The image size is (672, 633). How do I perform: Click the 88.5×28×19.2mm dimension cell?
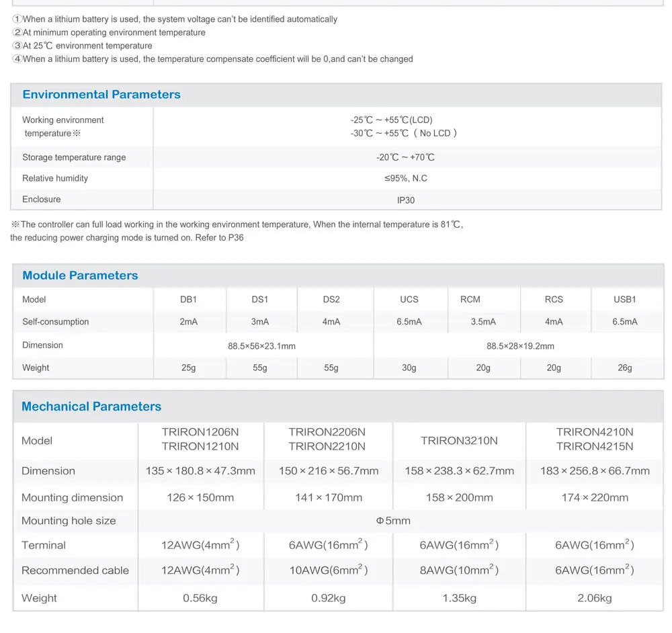[520, 346]
